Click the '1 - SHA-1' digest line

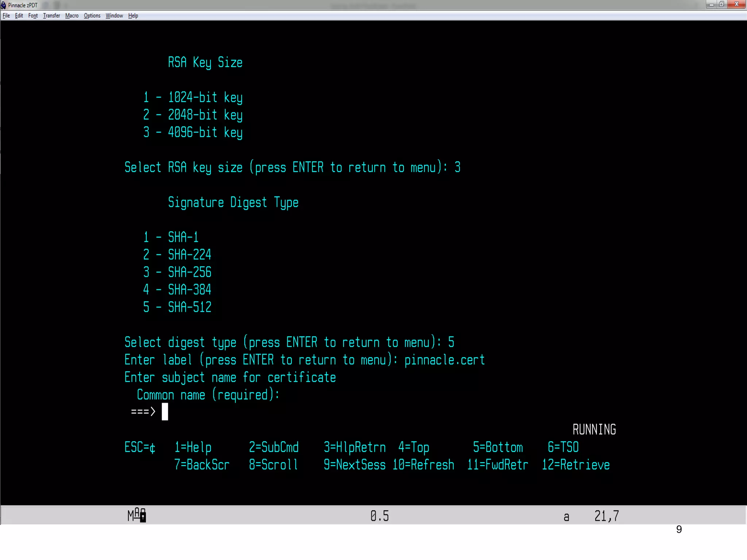[171, 237]
